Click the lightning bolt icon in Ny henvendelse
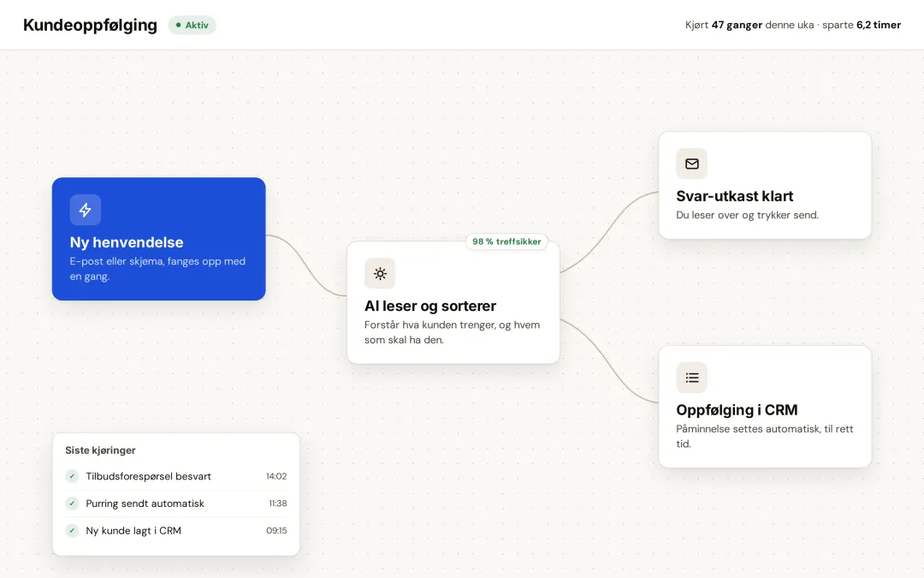Image resolution: width=924 pixels, height=578 pixels. coord(86,210)
